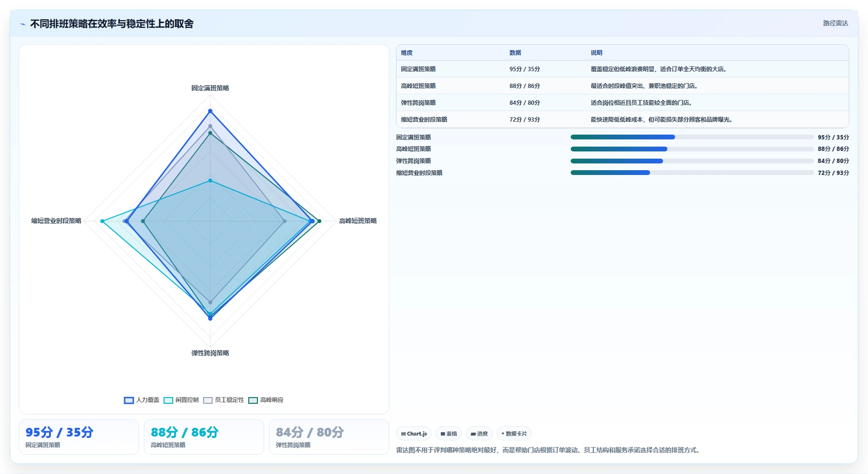This screenshot has width=868, height=474.
Task: Open the 95分 / 35分 固定满班策略 card
Action: [79, 437]
